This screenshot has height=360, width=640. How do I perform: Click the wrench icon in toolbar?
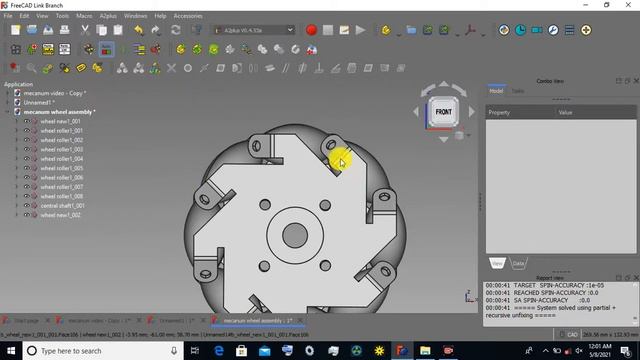[553, 30]
